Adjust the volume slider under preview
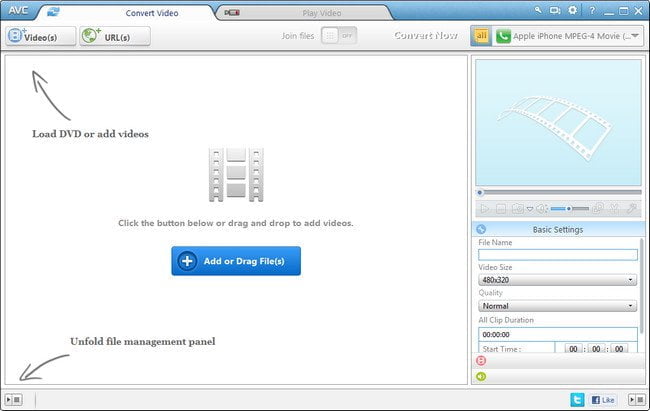Image resolution: width=650 pixels, height=411 pixels. (568, 209)
